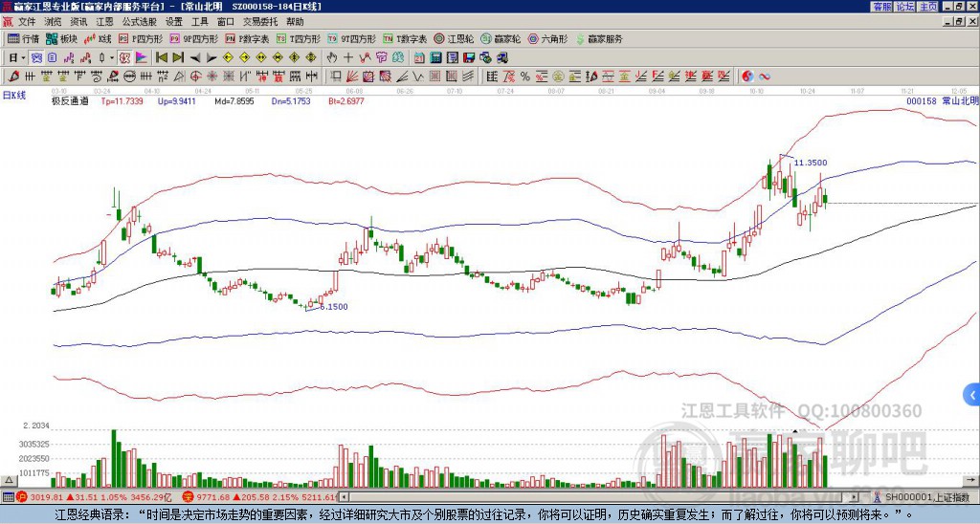The image size is (980, 524).
Task: Open the 浏览 menu
Action: click(x=53, y=22)
